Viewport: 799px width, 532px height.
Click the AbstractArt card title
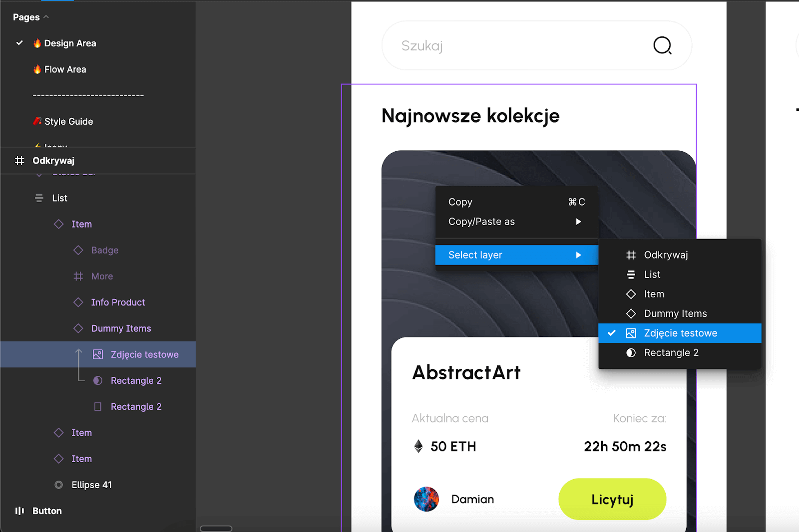[x=466, y=372]
